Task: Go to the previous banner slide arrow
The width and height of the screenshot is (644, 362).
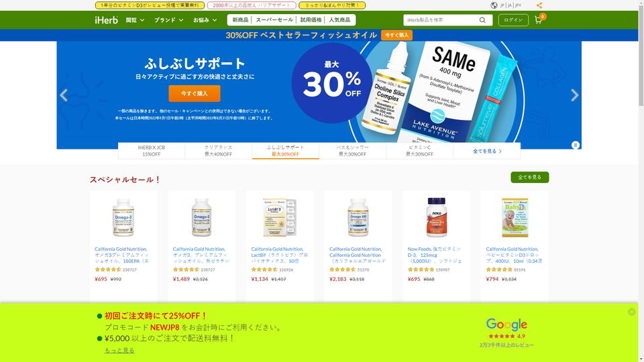Action: click(x=64, y=95)
